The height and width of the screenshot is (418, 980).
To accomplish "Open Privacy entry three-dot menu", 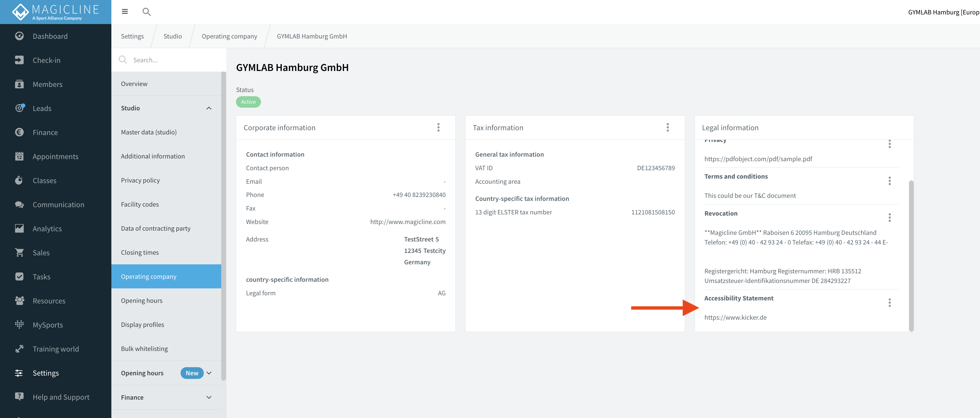I will (889, 144).
